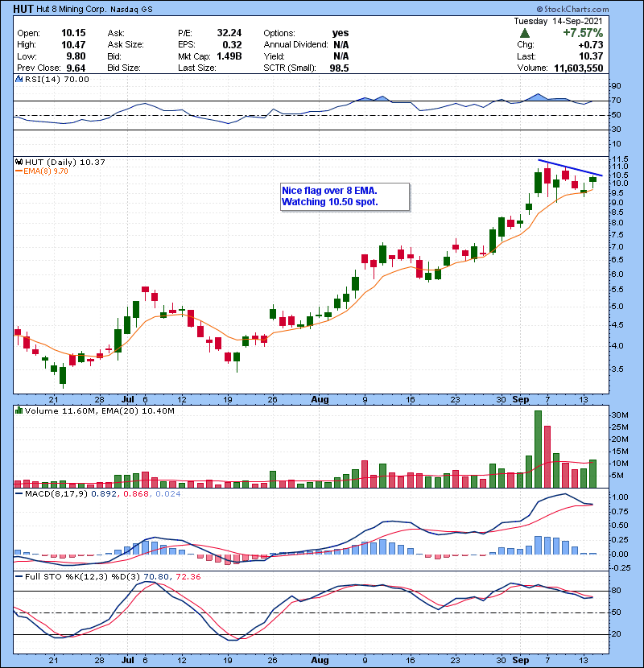Click the candlestick icon beside HUT (Daily)
This screenshot has width=644, height=668.
[x=19, y=162]
